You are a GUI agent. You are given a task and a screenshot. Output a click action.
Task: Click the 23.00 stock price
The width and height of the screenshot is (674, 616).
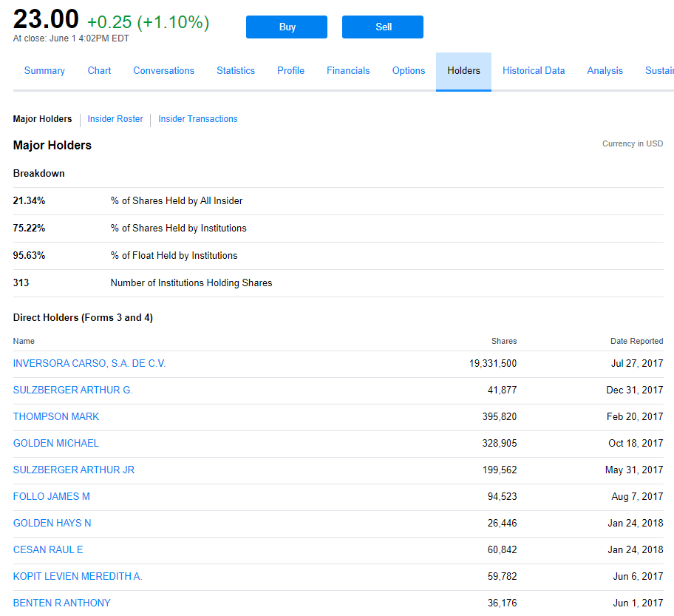46,19
